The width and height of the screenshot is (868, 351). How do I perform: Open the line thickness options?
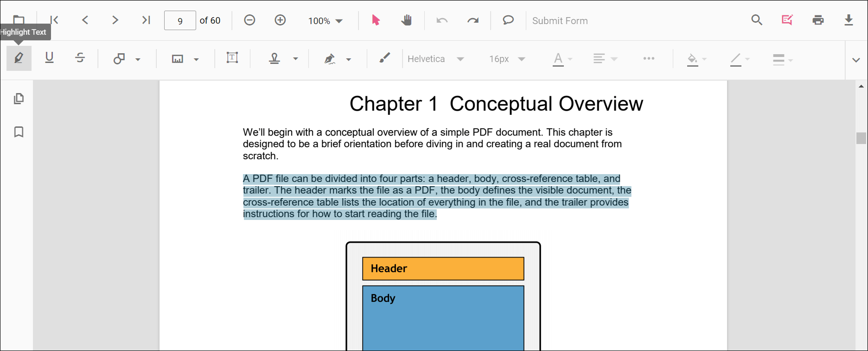[783, 59]
